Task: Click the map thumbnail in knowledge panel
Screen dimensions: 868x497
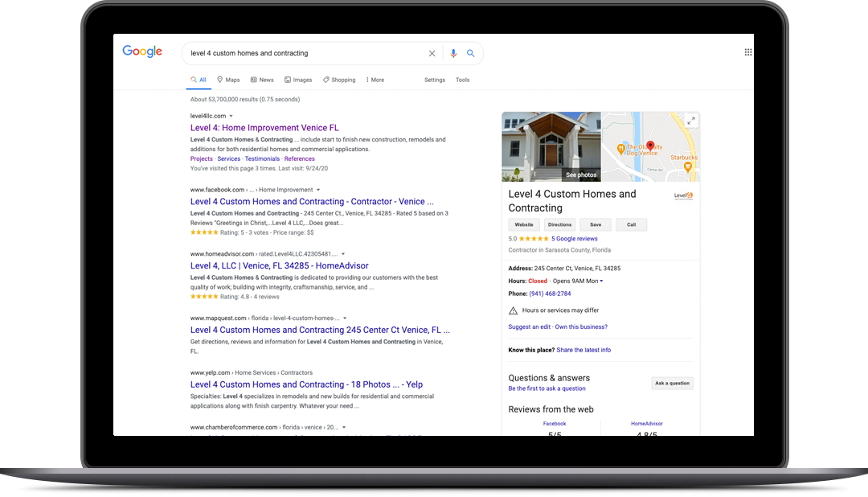Action: click(x=651, y=147)
